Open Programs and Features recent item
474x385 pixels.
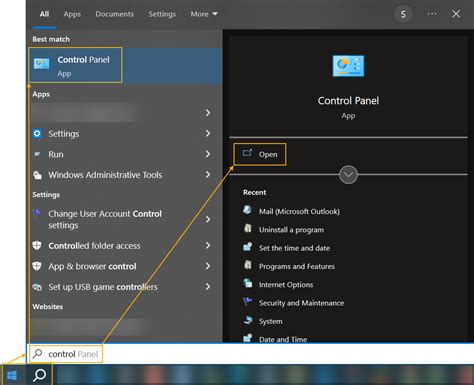(x=297, y=266)
